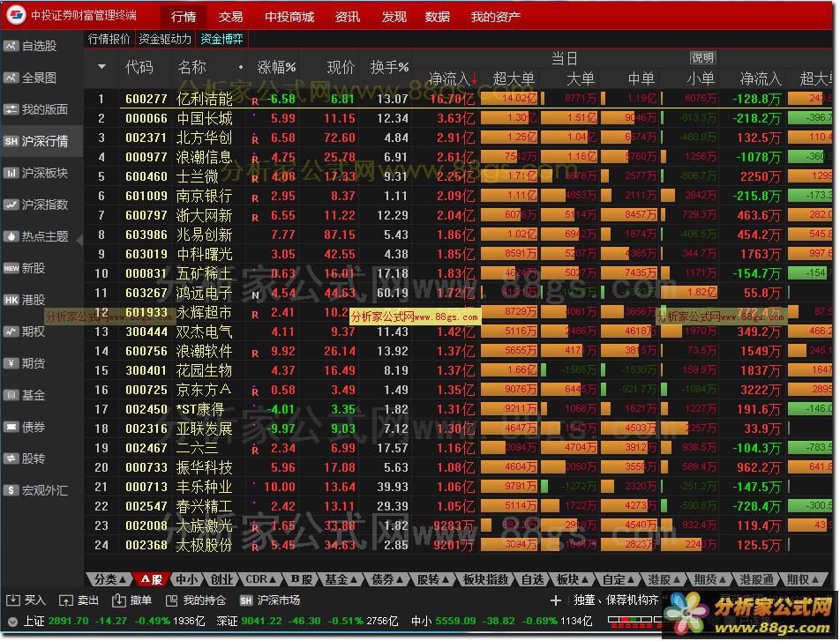The image size is (840, 641).
Task: Open the 全景图 panorama view
Action: point(31,78)
